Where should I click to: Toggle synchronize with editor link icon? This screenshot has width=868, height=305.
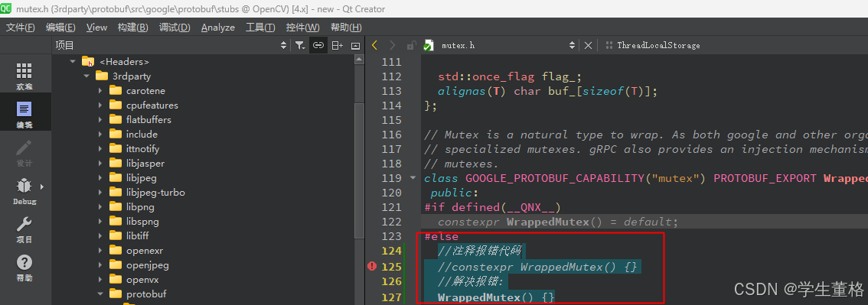coord(318,45)
